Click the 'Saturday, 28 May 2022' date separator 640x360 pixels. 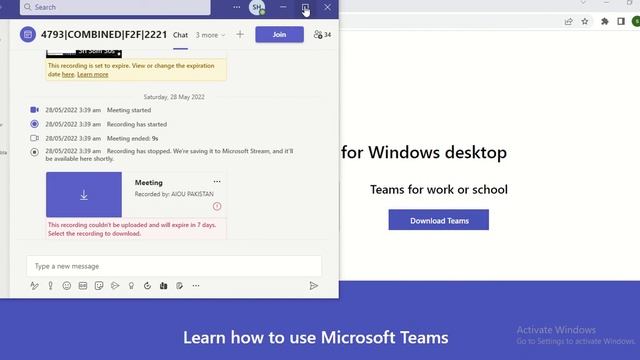(x=174, y=97)
